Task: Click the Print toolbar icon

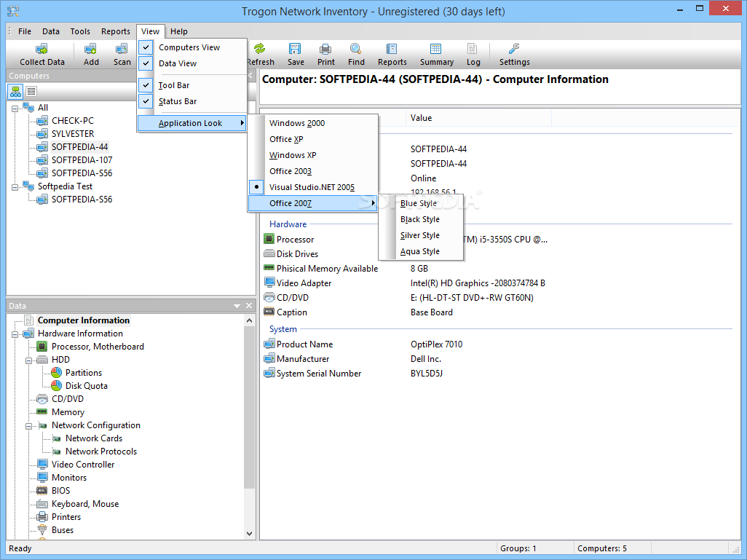Action: pos(325,49)
